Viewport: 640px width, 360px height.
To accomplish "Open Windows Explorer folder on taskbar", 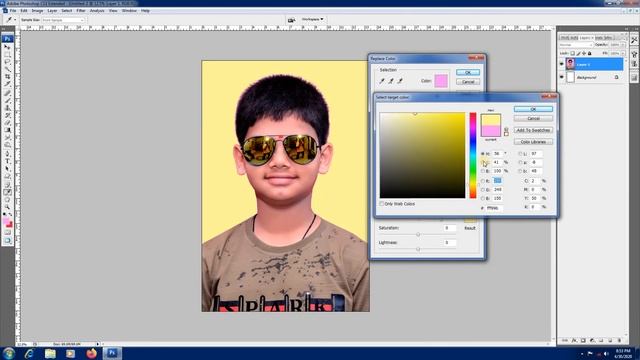I will [x=50, y=353].
